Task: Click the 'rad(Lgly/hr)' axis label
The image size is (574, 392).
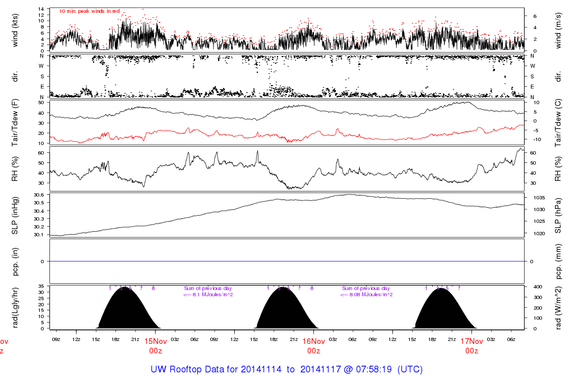Action: (15, 308)
